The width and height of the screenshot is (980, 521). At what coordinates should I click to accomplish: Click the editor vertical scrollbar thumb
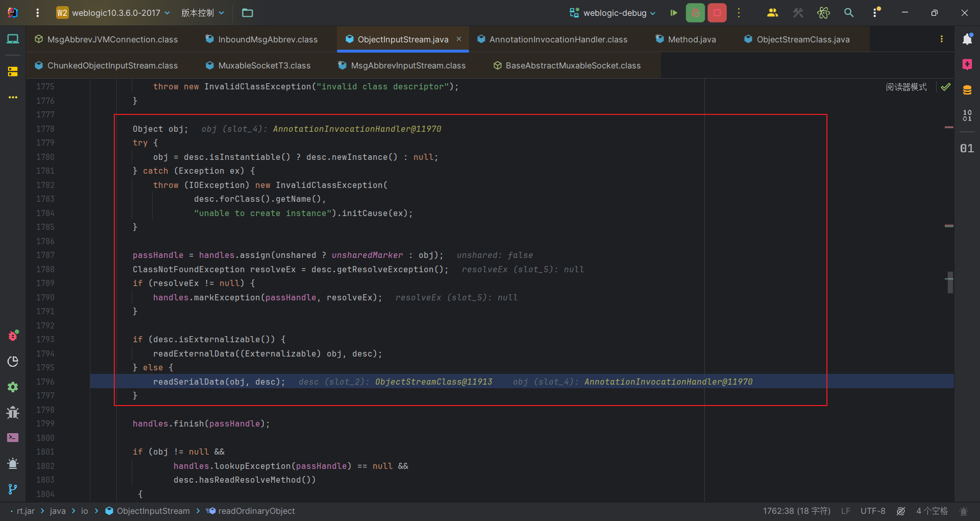click(x=950, y=282)
